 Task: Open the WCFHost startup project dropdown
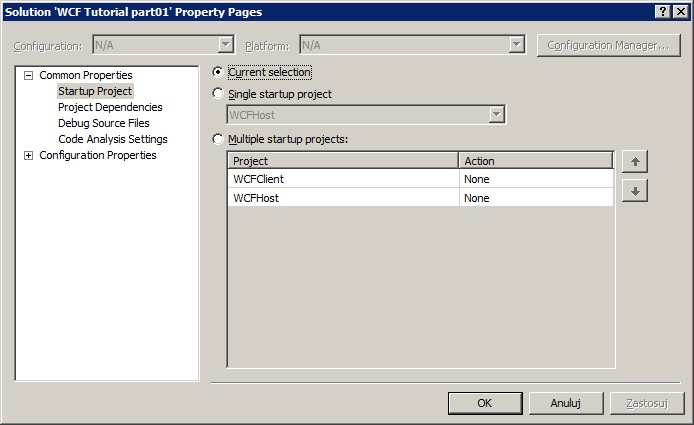pyautogui.click(x=496, y=115)
